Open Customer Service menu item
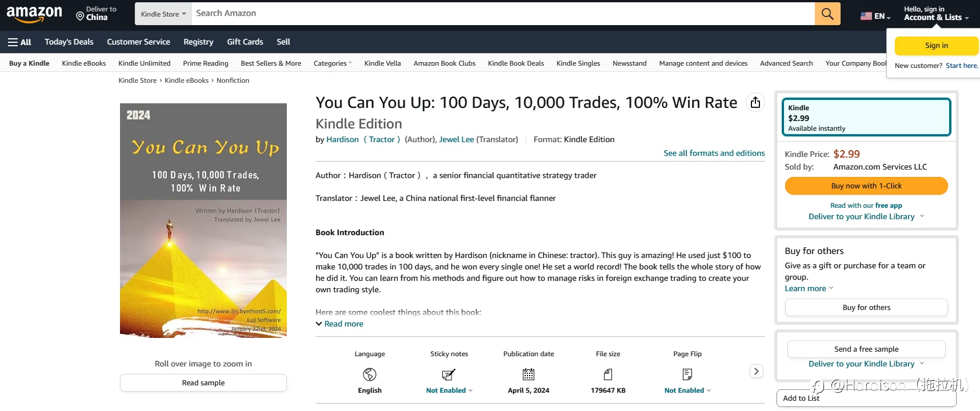Screen dimensions: 980x411 pyautogui.click(x=138, y=42)
